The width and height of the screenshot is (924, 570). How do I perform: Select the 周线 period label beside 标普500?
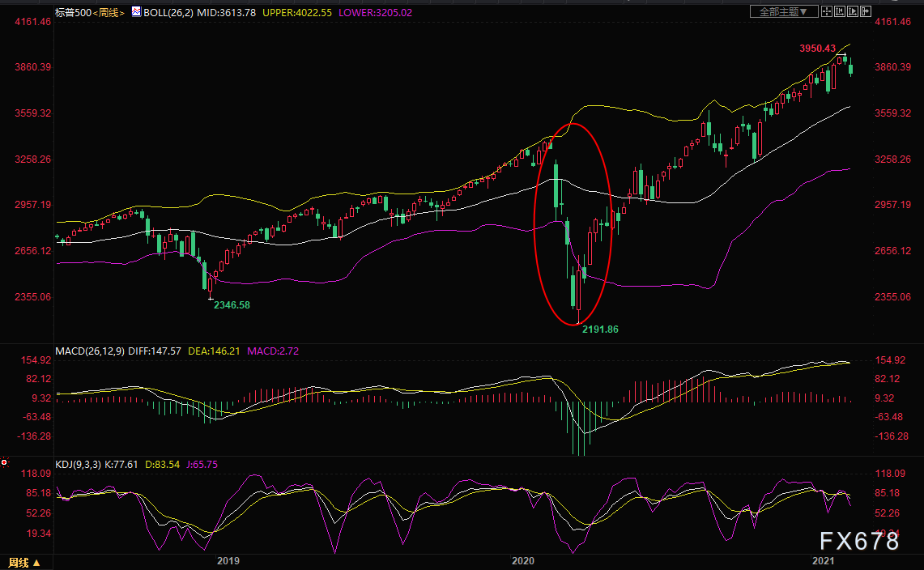click(x=109, y=12)
